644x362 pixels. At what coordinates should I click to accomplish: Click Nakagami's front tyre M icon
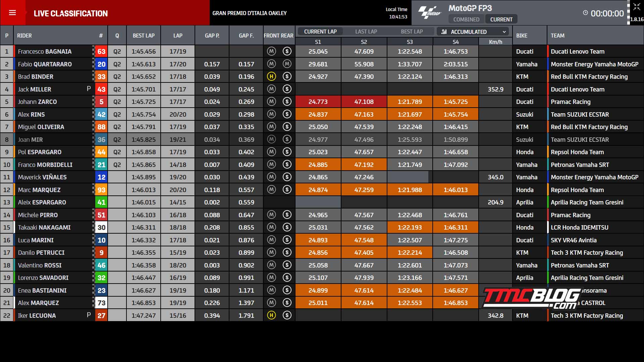click(271, 227)
